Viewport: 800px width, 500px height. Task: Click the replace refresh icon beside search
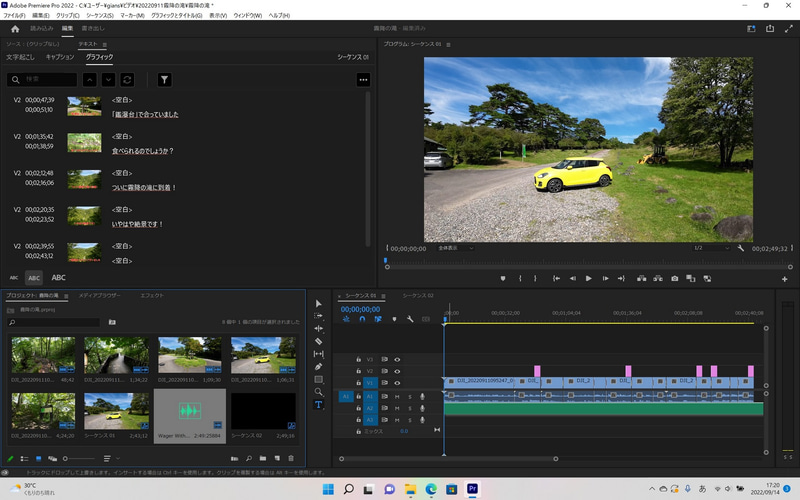pos(127,79)
